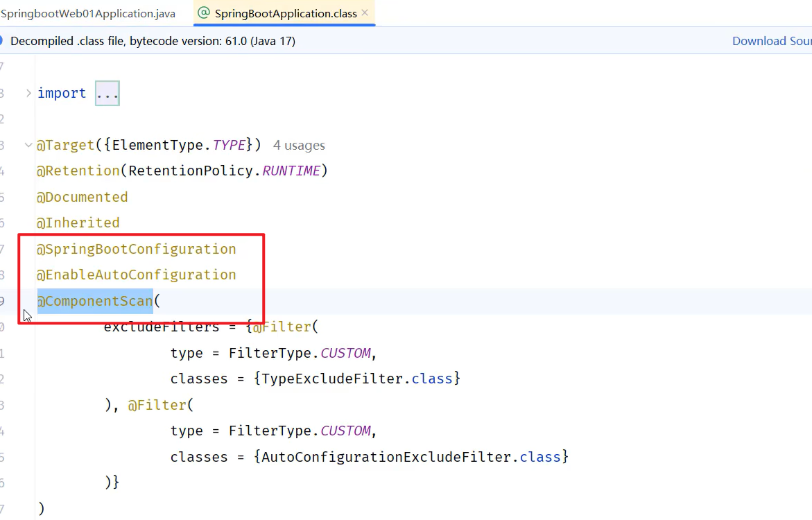Screen dimensions: 812x520
Task: Click the first FilterType.CUSTOM value
Action: (300, 353)
